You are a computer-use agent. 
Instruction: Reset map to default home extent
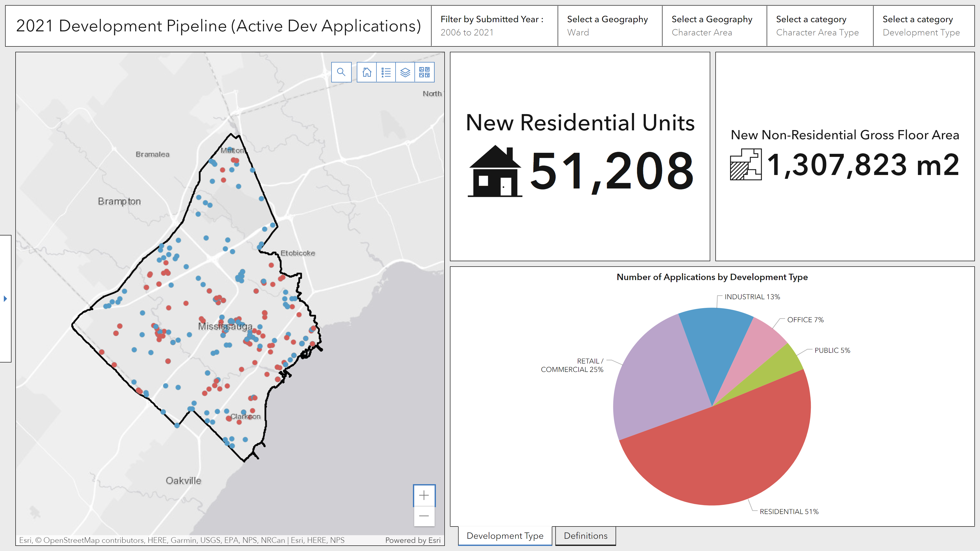click(367, 72)
